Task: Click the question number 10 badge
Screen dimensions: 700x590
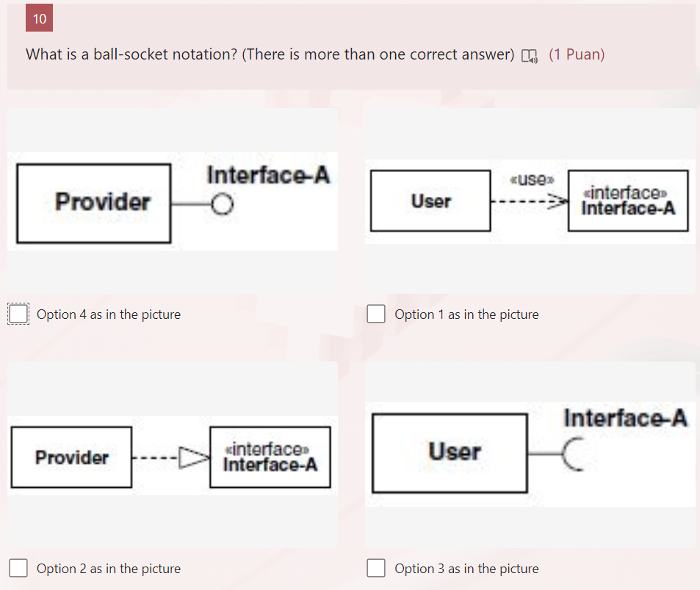Action: pyautogui.click(x=38, y=18)
